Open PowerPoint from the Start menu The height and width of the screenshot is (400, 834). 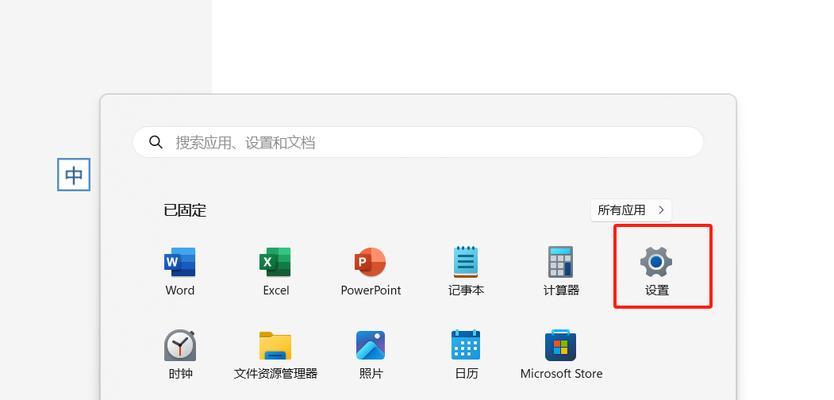[x=371, y=271]
